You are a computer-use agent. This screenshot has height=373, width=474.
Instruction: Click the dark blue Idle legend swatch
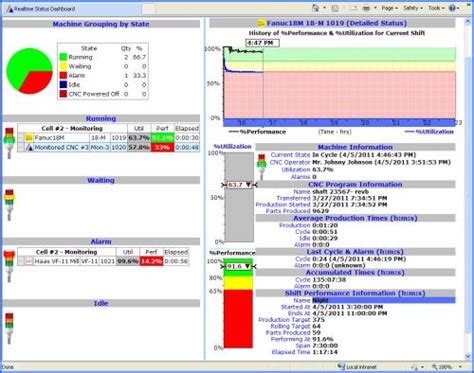coord(63,85)
